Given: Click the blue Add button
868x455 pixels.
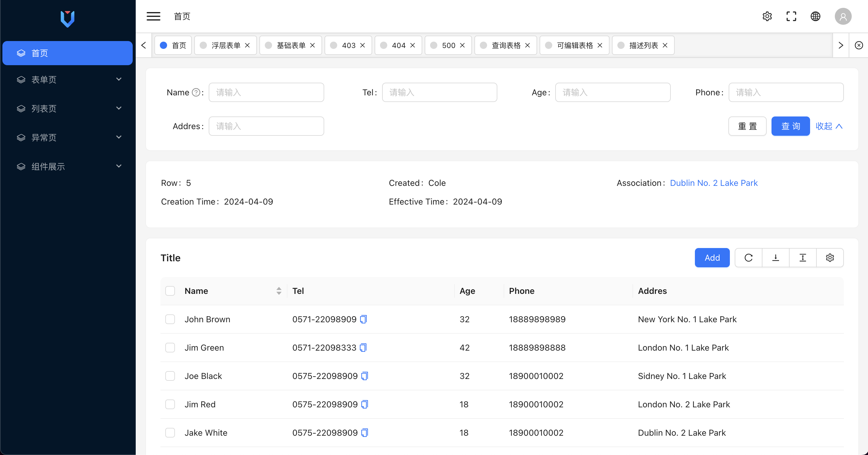Looking at the screenshot, I should click(x=712, y=258).
